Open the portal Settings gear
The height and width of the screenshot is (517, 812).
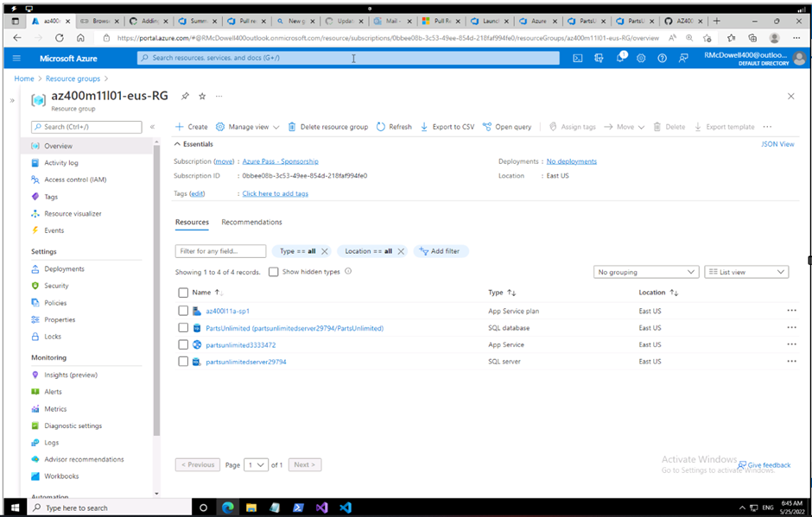(x=639, y=58)
